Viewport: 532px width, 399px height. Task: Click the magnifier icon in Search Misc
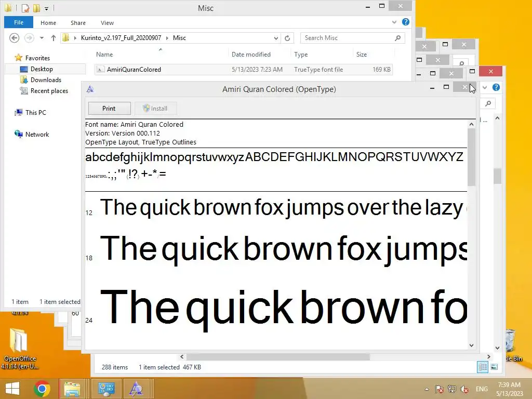coord(397,38)
